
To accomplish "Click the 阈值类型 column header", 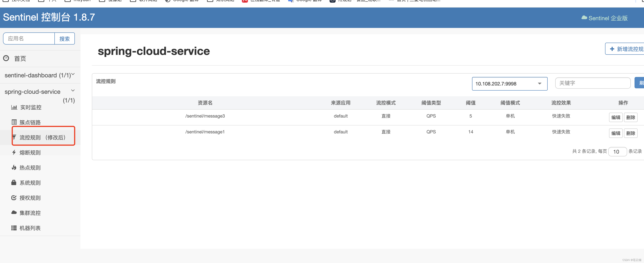I will (x=431, y=103).
